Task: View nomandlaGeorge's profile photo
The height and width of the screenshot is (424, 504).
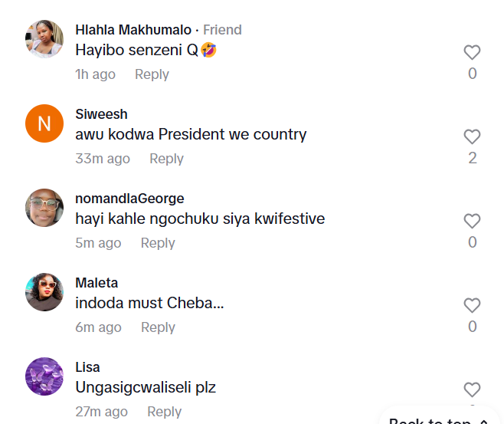Action: pyautogui.click(x=44, y=208)
